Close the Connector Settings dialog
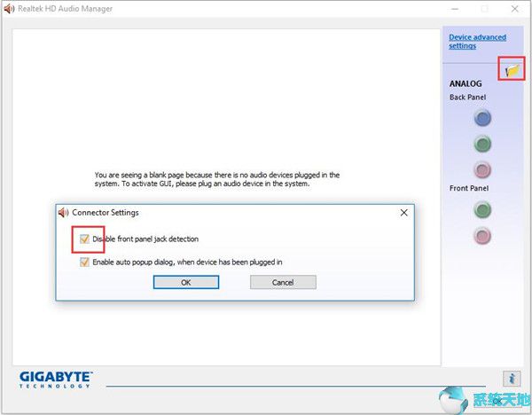The image size is (532, 415). pyautogui.click(x=403, y=213)
